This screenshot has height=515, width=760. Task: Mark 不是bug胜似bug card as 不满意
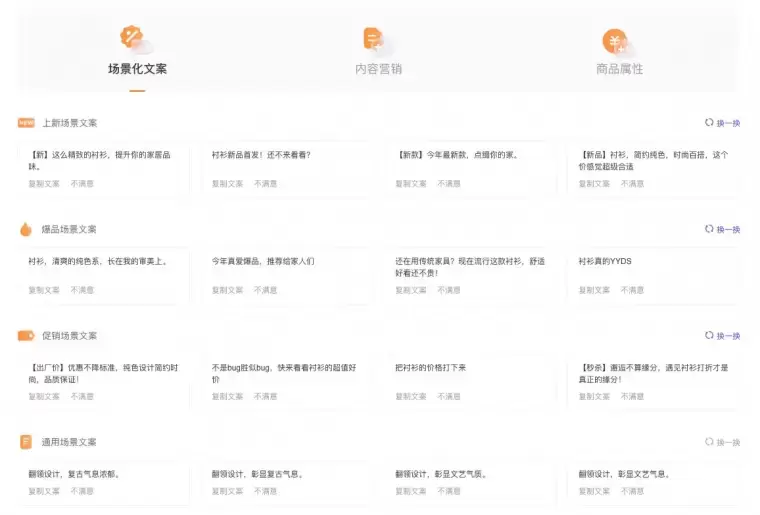[x=266, y=396]
